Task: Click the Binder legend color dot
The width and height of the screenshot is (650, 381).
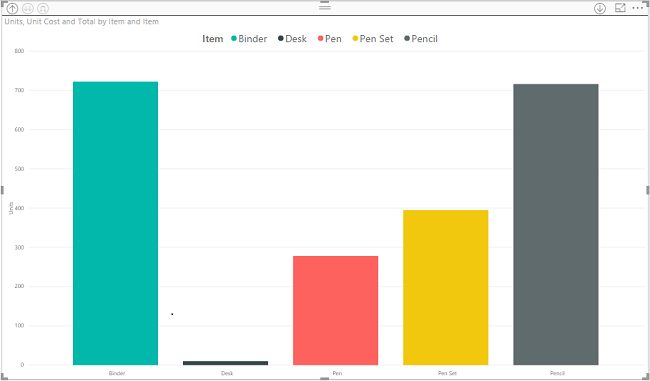Action: click(234, 39)
